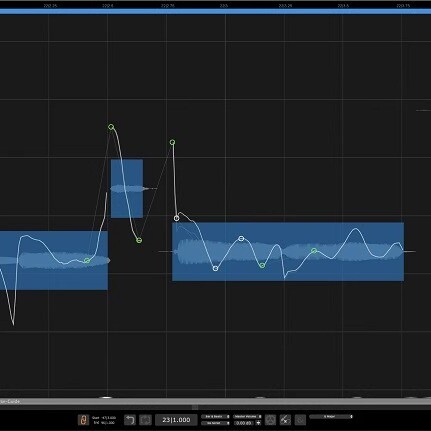This screenshot has height=431, width=431.
Task: Select the small upper note block
Action: point(127,189)
